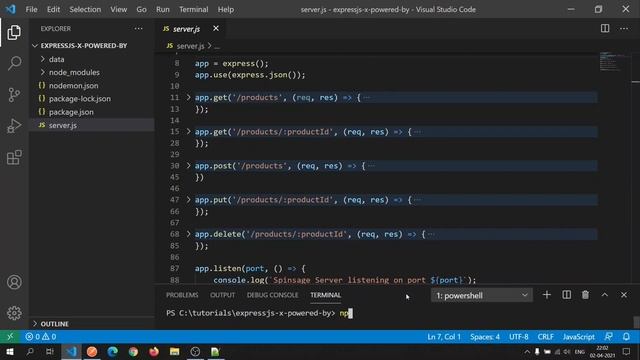Unfold the app.delete block at line 68

point(188,234)
